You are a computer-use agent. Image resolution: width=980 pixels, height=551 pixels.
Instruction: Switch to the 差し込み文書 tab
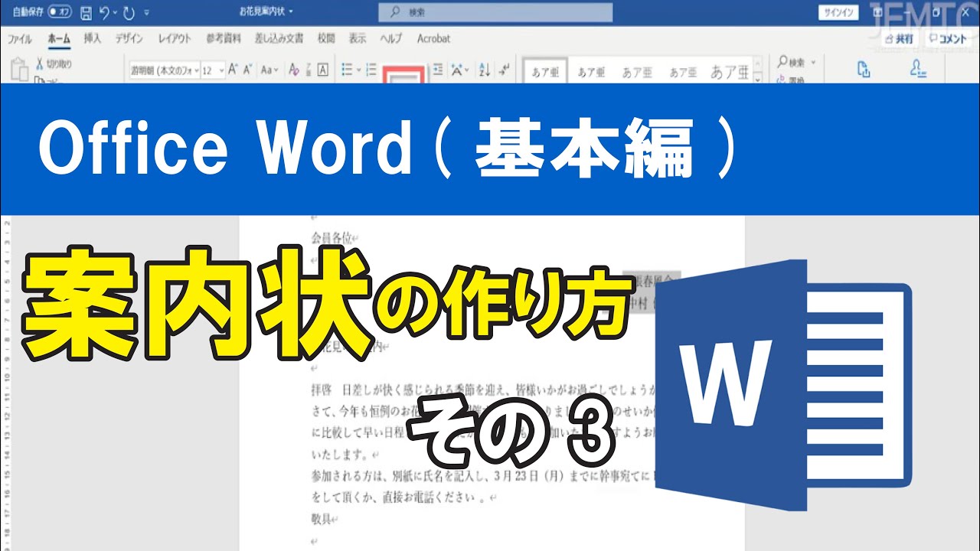point(279,38)
